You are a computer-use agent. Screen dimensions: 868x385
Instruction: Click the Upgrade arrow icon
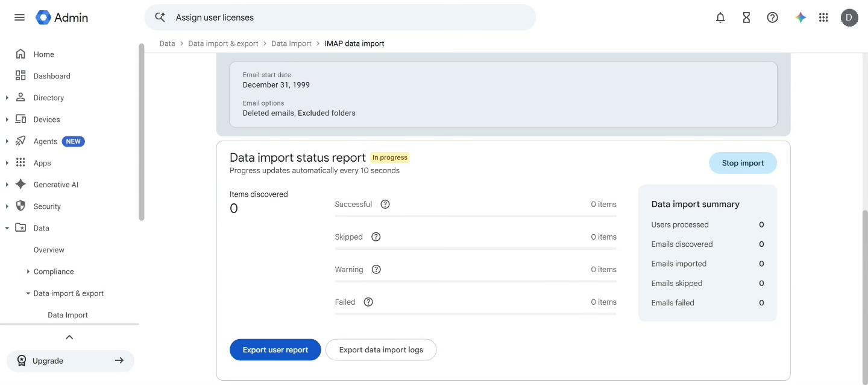point(119,360)
